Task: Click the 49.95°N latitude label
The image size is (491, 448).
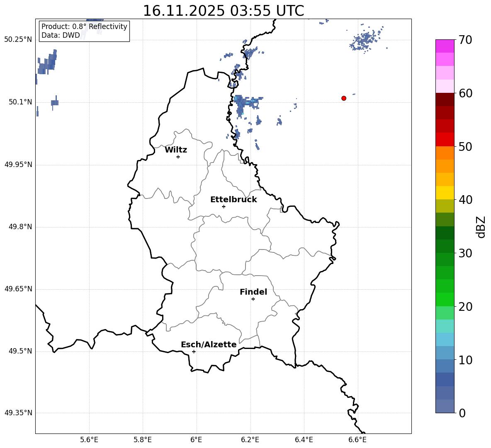Action: [x=18, y=165]
